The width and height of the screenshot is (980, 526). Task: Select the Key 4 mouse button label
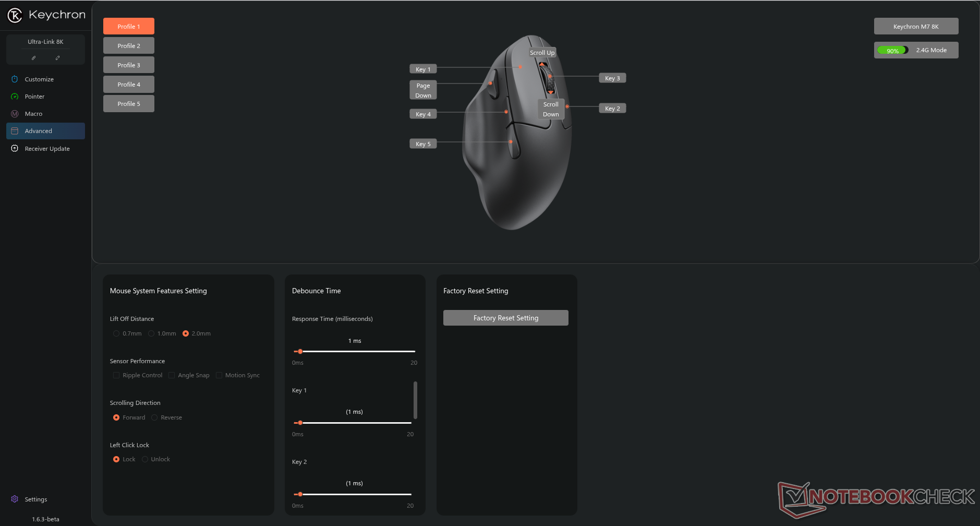click(x=423, y=114)
